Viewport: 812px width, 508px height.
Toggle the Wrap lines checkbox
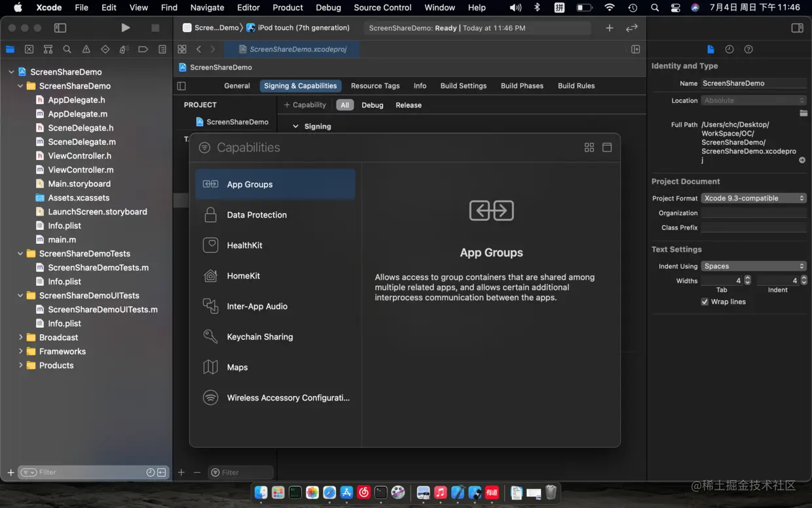[x=705, y=302]
